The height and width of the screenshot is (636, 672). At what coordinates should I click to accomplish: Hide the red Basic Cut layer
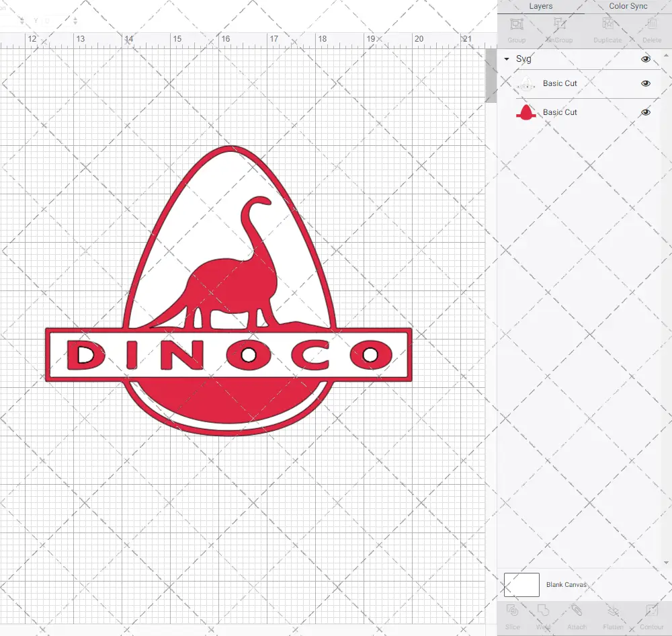point(645,112)
